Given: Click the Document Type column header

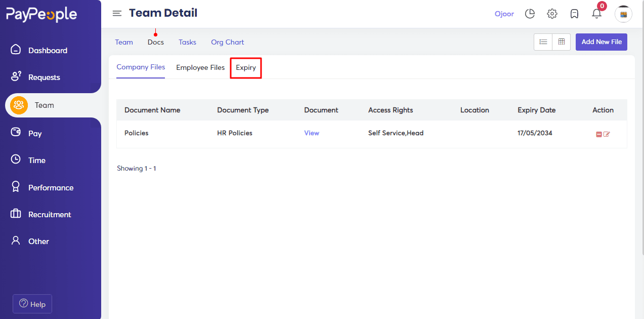Looking at the screenshot, I should coord(243,110).
